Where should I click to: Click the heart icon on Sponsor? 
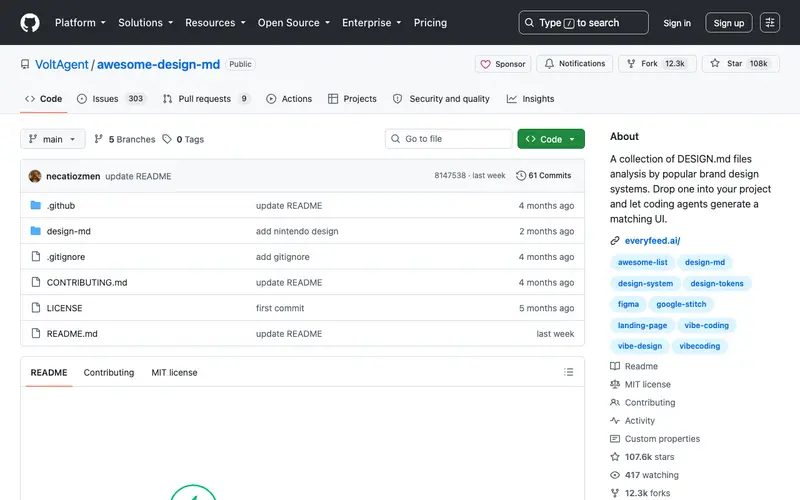(485, 64)
